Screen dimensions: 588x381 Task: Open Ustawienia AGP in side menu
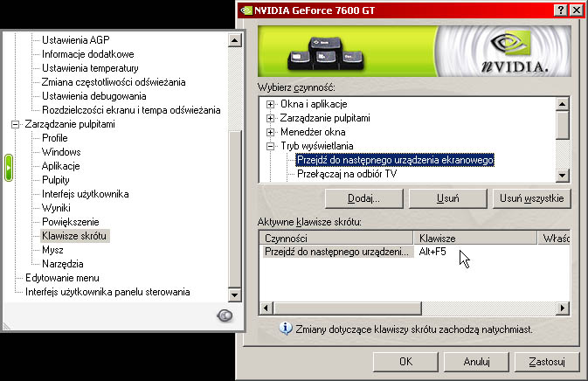click(x=76, y=39)
